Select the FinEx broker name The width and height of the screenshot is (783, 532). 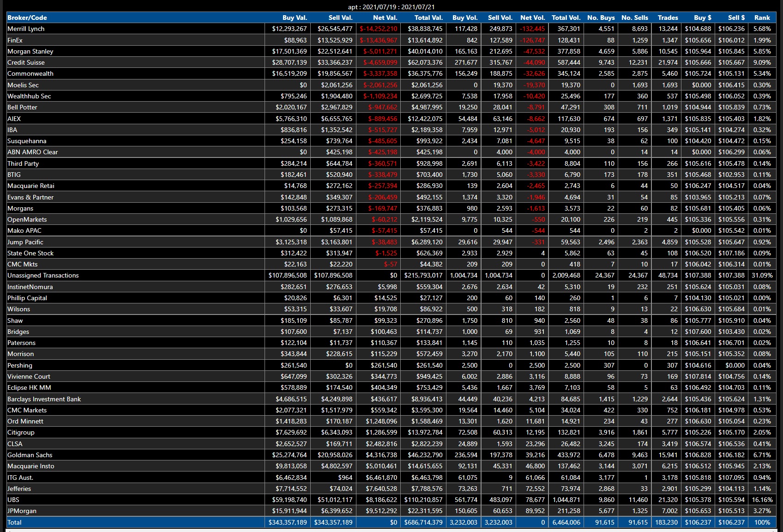pyautogui.click(x=15, y=40)
